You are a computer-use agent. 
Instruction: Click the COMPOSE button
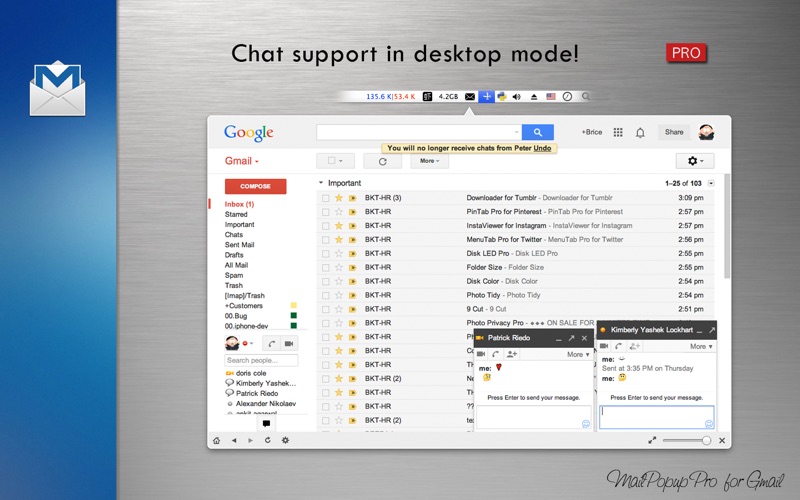coord(256,186)
